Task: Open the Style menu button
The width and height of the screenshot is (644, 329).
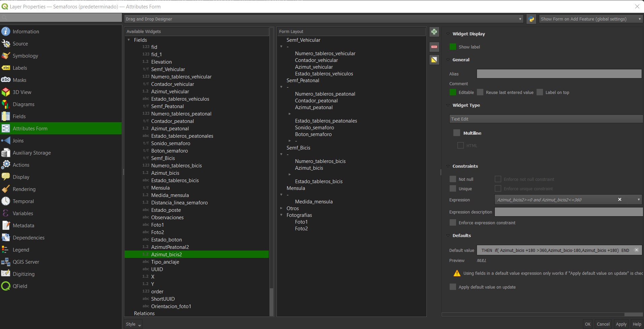Action: coord(133,324)
